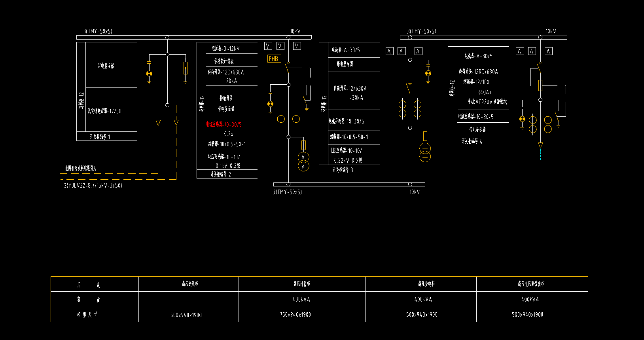Click the leftmost A ammeter box in cabinet 3
Image resolution: width=644 pixels, height=340 pixels.
(x=390, y=51)
